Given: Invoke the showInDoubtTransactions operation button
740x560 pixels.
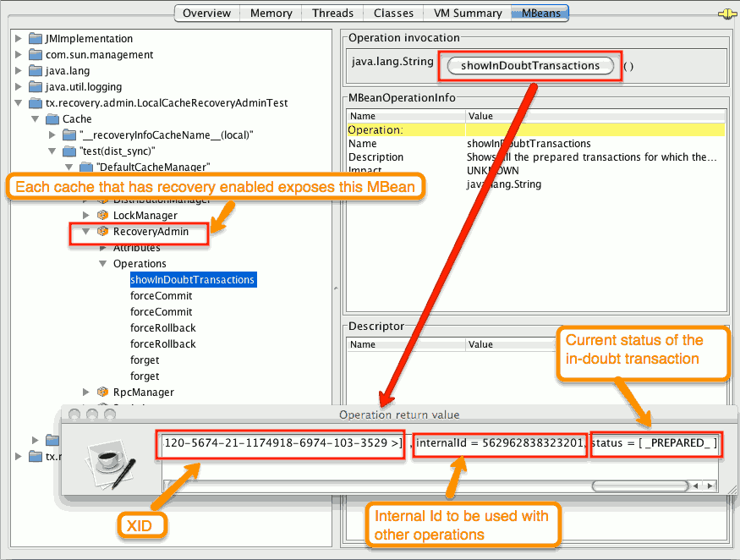Looking at the screenshot, I should [530, 66].
